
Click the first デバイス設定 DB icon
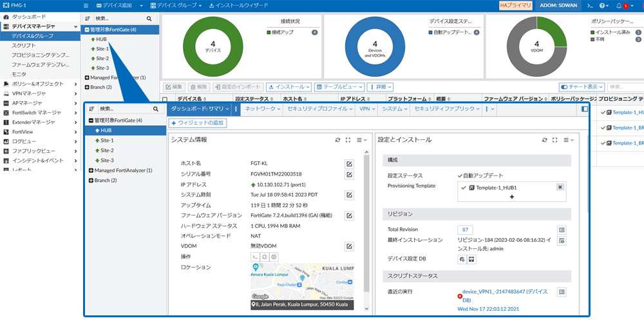tap(462, 259)
